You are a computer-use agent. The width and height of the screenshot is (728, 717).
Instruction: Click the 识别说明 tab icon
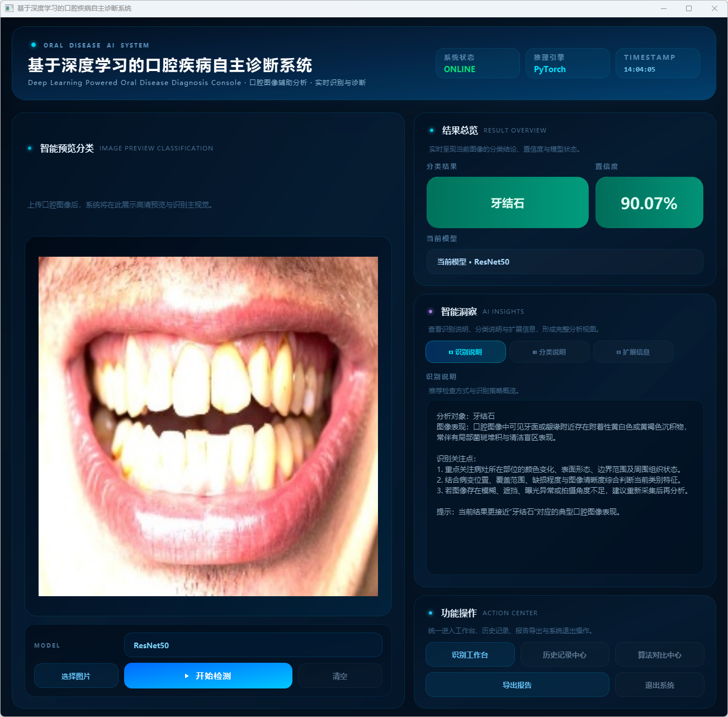[451, 352]
